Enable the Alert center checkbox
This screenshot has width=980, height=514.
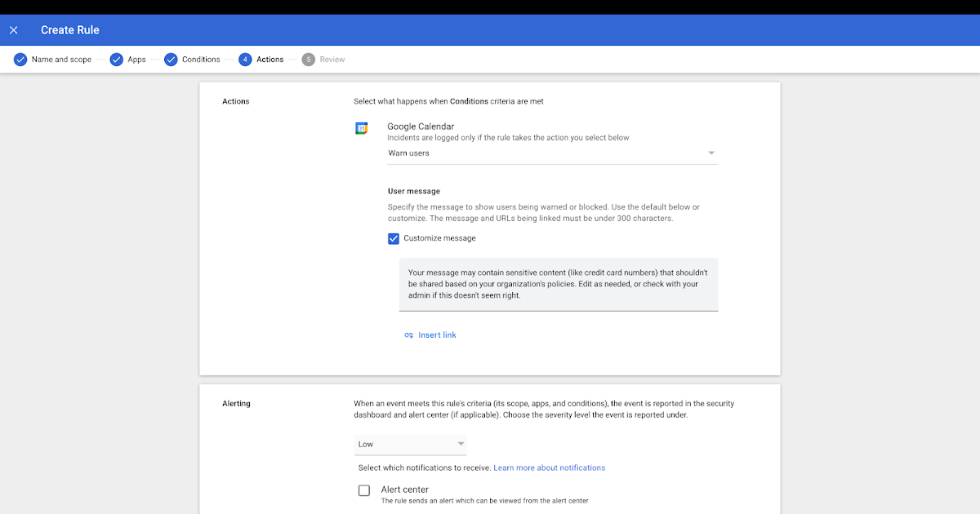[363, 490]
